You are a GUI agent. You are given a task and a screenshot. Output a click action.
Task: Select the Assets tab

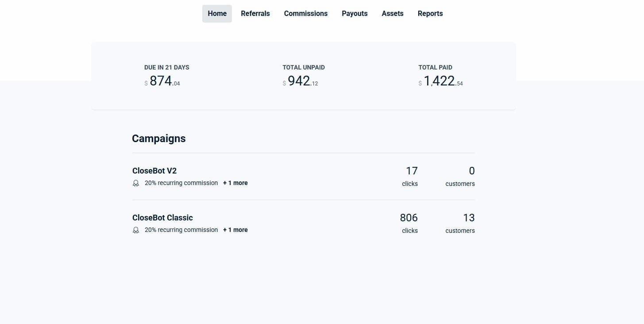tap(392, 14)
